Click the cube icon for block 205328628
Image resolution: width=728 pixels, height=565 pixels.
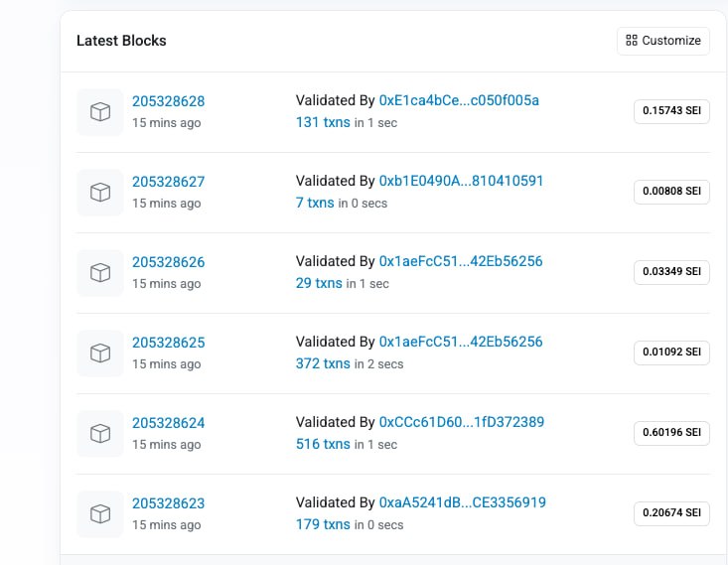[100, 112]
